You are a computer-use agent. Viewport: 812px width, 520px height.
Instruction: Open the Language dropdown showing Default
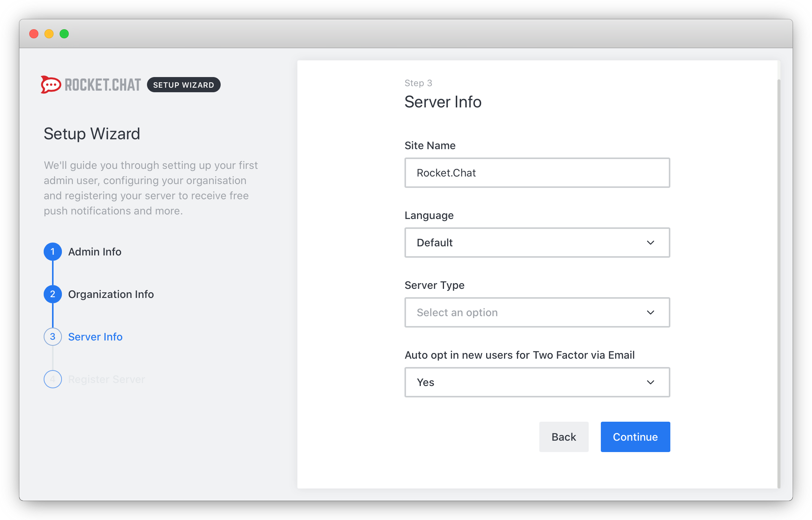pos(524,243)
